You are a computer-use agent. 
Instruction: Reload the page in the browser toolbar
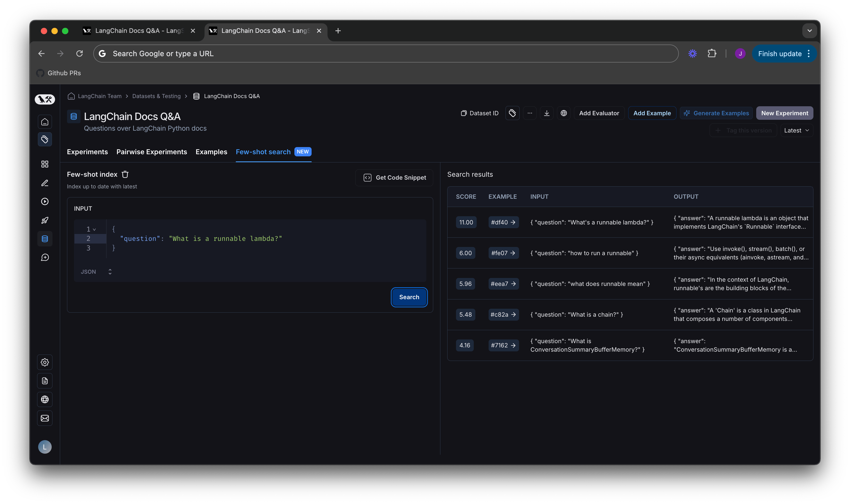79,54
